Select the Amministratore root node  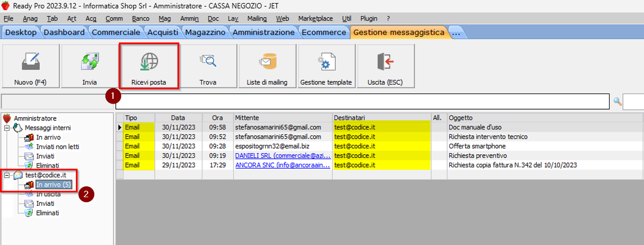36,118
